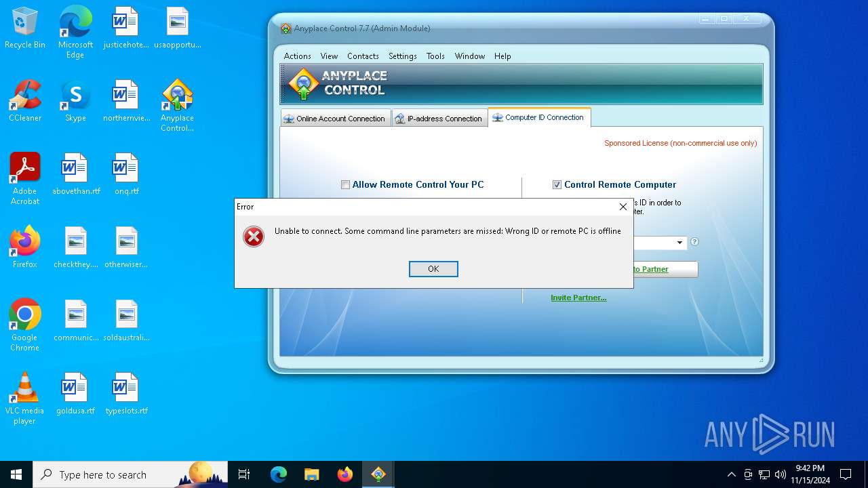Open the View menu
Image resolution: width=868 pixels, height=488 pixels.
[x=329, y=56]
